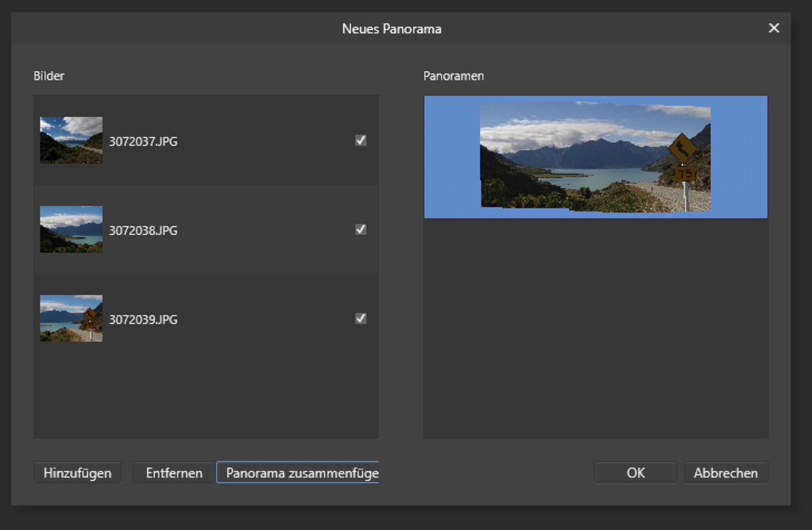Click the 3072037.JPG file name
Screen dimensions: 812x530
pyautogui.click(x=143, y=141)
